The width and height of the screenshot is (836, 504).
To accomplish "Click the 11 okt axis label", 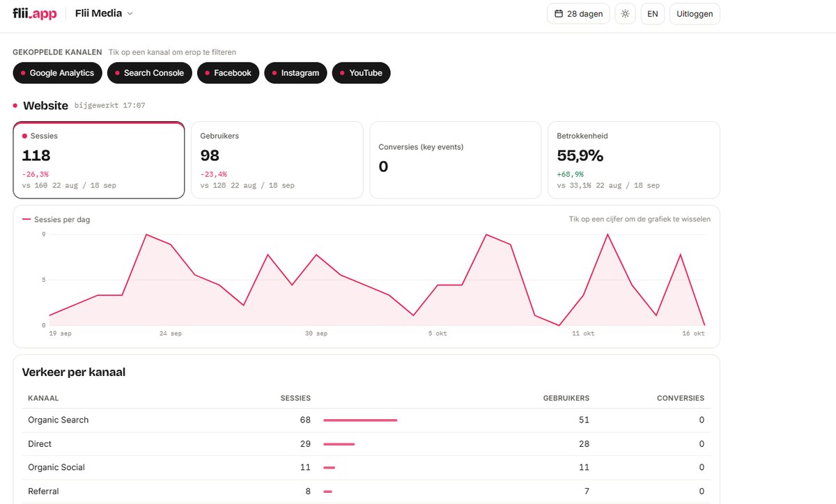I will pyautogui.click(x=583, y=333).
